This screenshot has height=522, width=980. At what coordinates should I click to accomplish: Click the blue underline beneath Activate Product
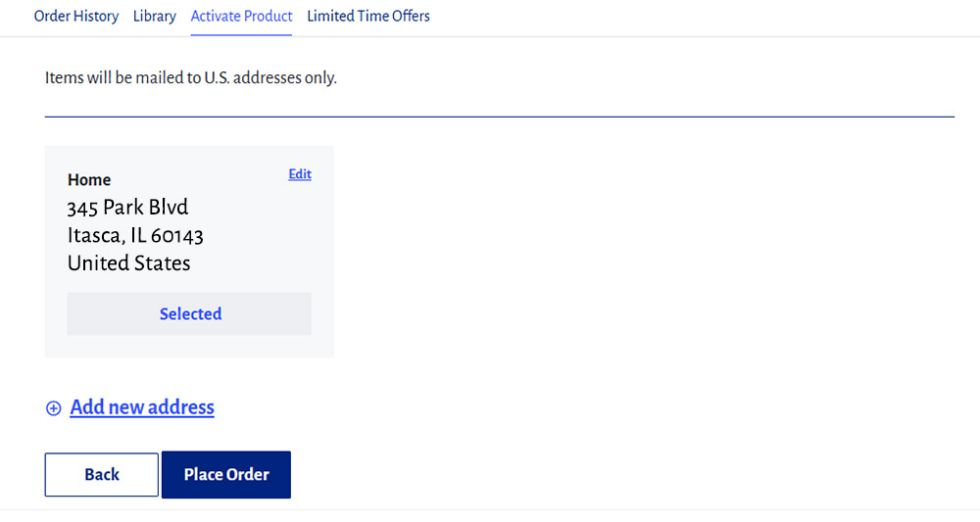tap(241, 34)
